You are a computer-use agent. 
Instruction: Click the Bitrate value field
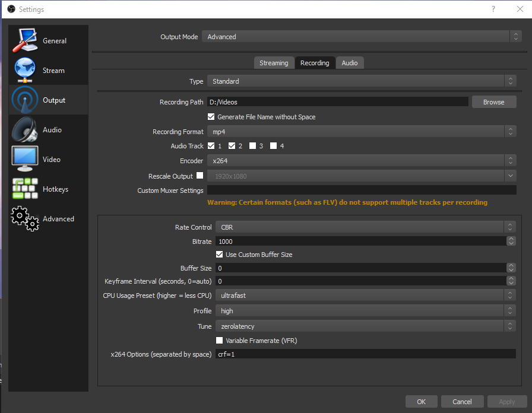361,241
